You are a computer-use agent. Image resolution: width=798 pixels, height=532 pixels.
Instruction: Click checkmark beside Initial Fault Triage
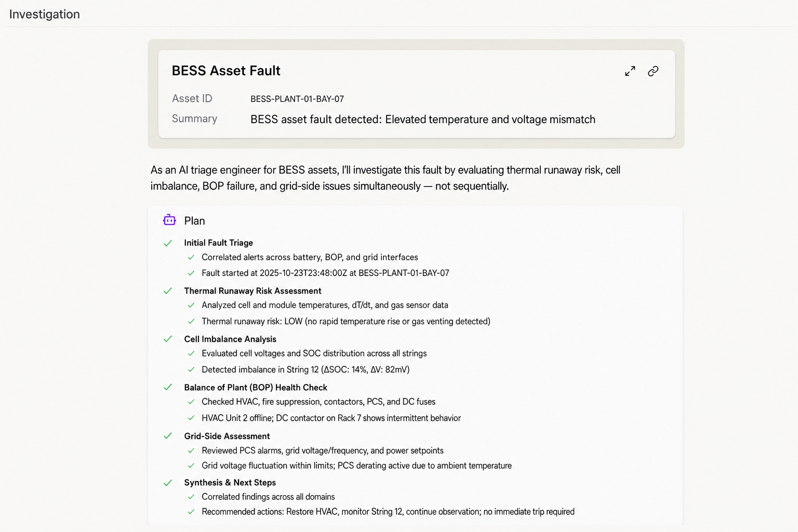[168, 243]
